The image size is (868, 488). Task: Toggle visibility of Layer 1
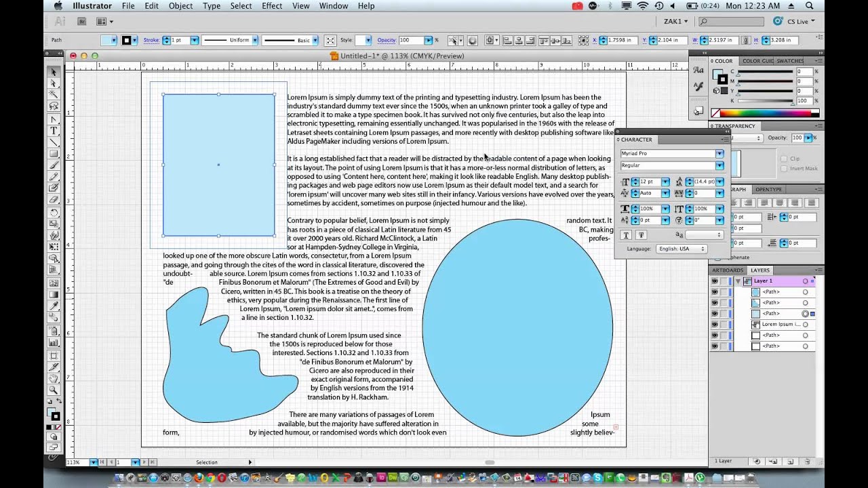[714, 281]
